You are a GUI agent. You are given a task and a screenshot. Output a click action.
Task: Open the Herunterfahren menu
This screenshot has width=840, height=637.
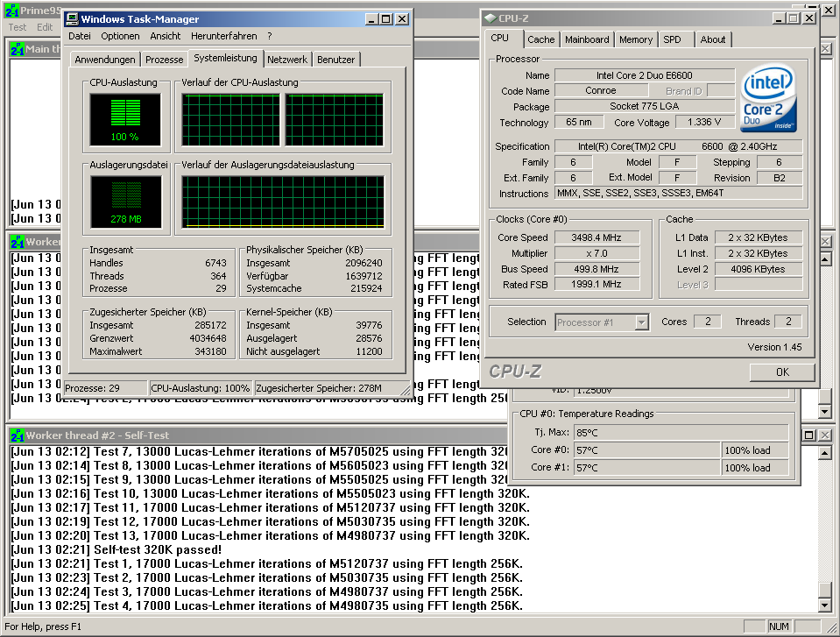pyautogui.click(x=223, y=37)
